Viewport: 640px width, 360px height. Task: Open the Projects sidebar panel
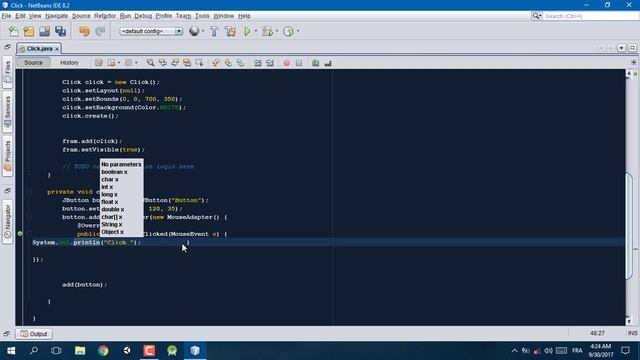7,156
